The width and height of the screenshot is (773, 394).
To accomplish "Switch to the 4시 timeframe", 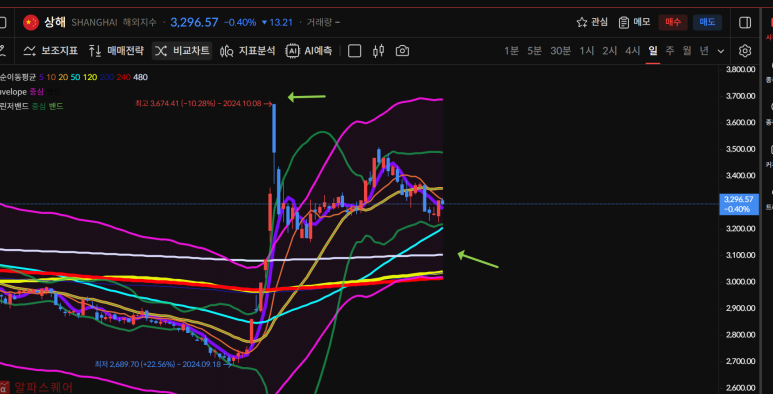I will tap(632, 51).
